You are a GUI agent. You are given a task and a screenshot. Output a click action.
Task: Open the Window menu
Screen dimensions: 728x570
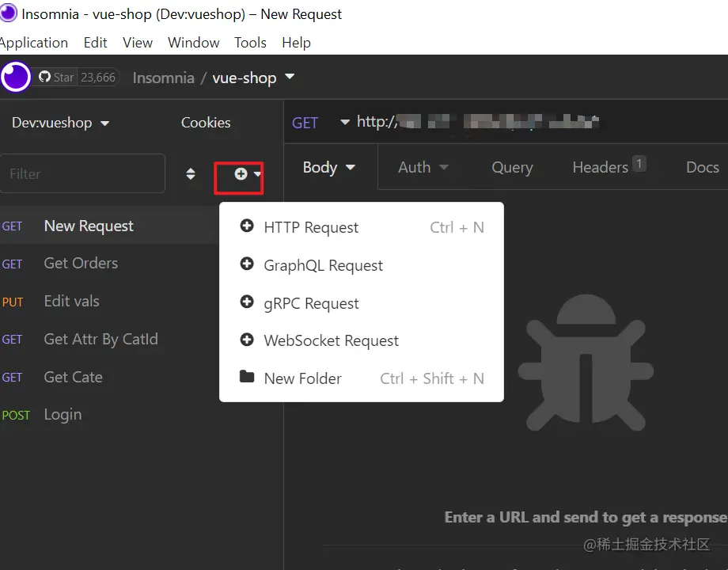pyautogui.click(x=194, y=43)
